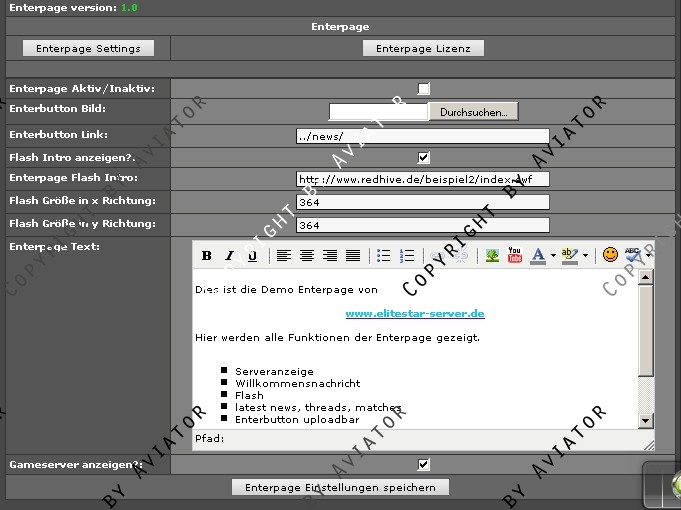Viewport: 681px width, 510px height.
Task: Apply italic formatting in text editor
Action: 229,256
